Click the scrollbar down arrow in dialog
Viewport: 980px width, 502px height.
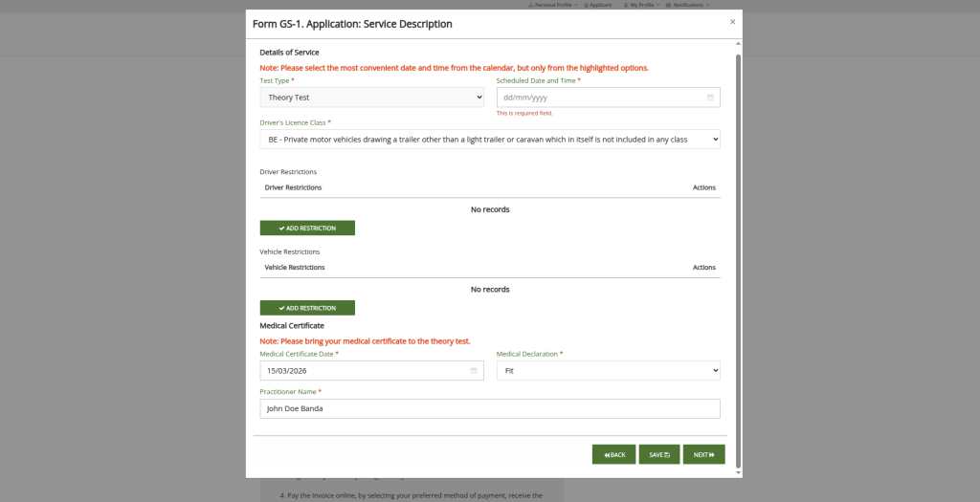coord(737,472)
